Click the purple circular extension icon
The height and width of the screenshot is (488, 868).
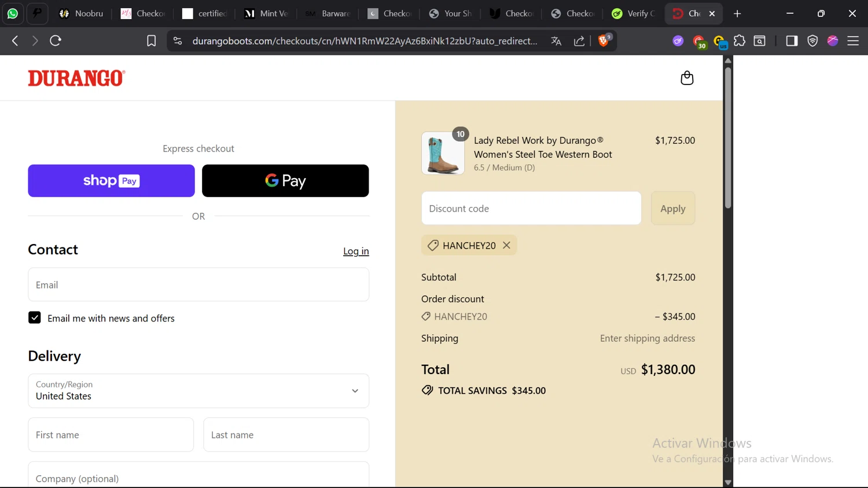coord(678,40)
